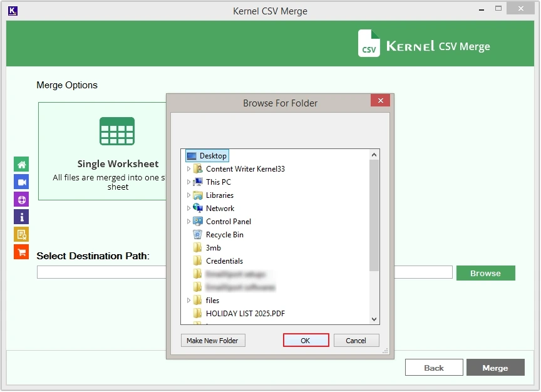This screenshot has width=541, height=392.
Task: Click the Kernel app logo in title bar
Action: tap(13, 11)
